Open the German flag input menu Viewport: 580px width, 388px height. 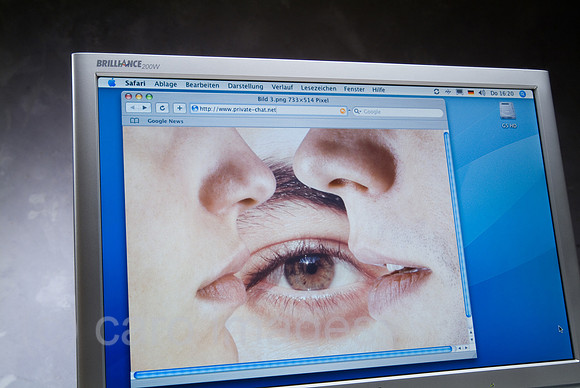[471, 92]
